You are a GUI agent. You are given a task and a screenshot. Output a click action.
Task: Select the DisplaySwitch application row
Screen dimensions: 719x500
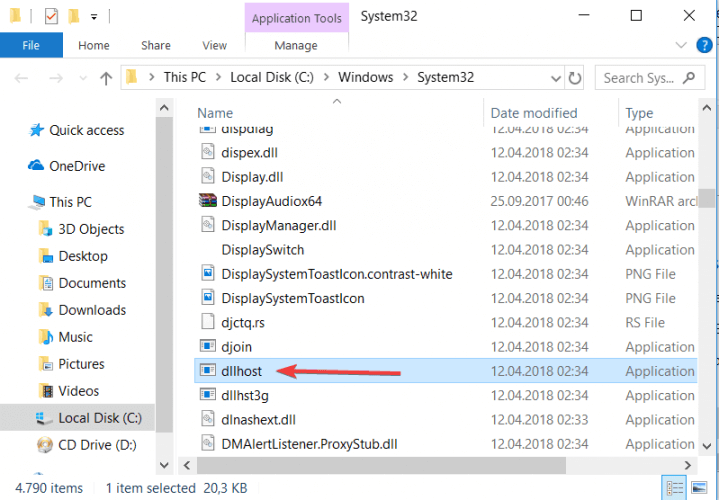click(x=446, y=250)
